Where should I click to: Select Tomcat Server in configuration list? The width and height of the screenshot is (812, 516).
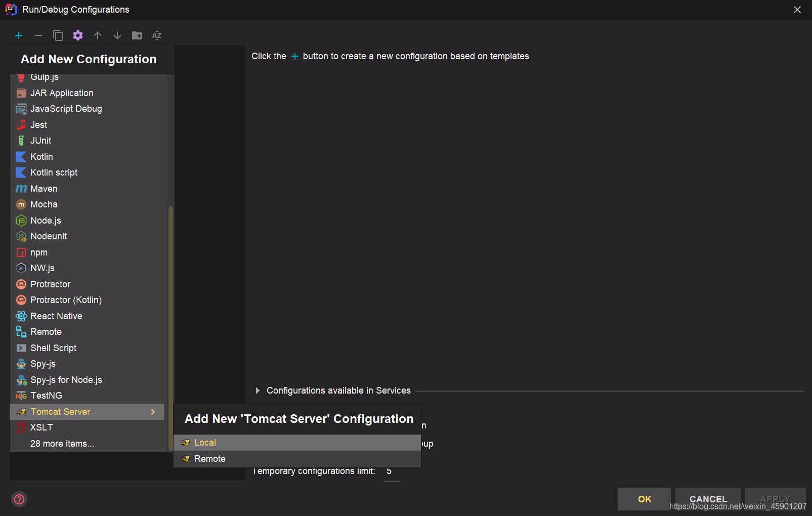[x=87, y=412]
